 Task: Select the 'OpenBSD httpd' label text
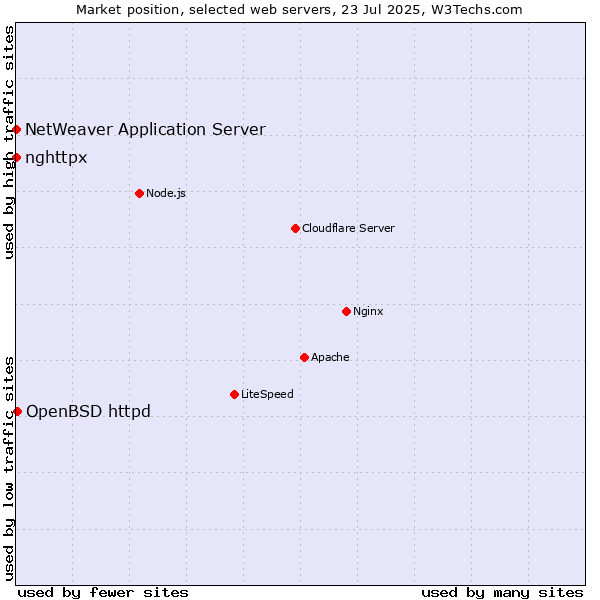[88, 412]
